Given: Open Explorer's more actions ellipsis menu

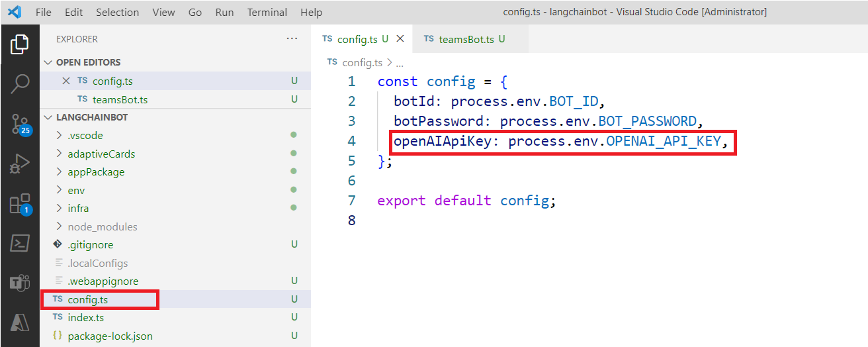Looking at the screenshot, I should pos(292,39).
